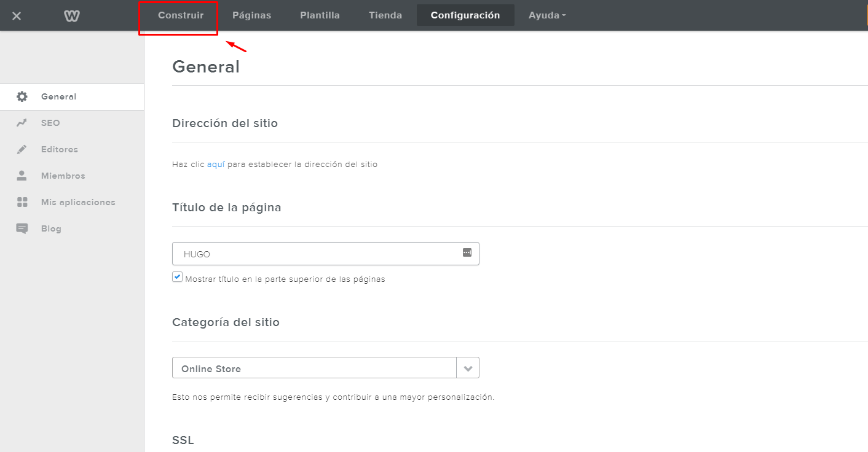Open the Construir tab
868x452 pixels.
click(181, 15)
